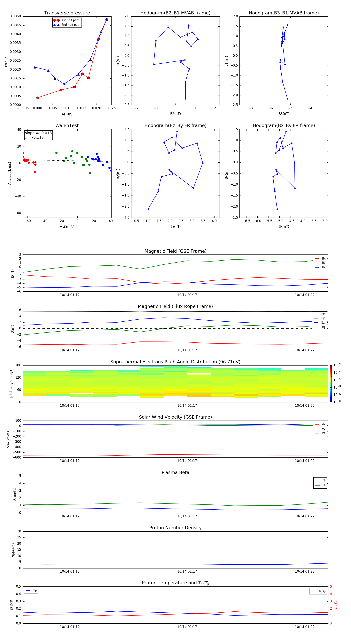
Task: Click the 'Transverse pressure' plot title
Action: [x=67, y=13]
